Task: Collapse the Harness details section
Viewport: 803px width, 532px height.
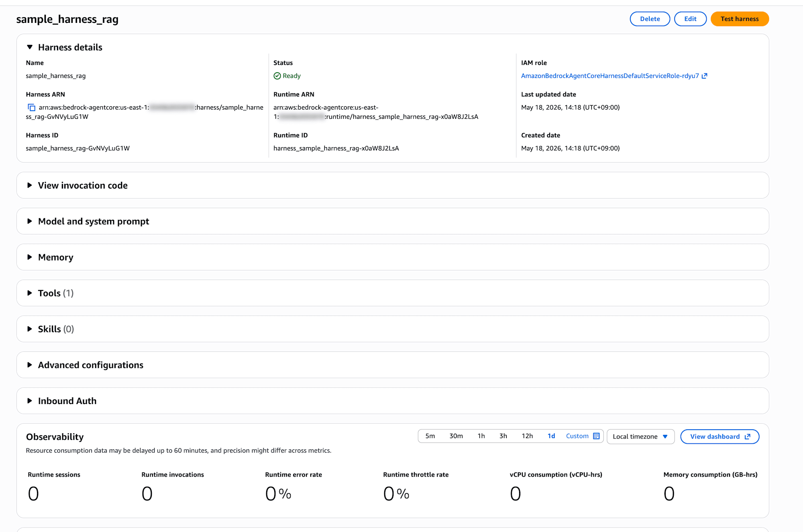Action: coord(30,47)
